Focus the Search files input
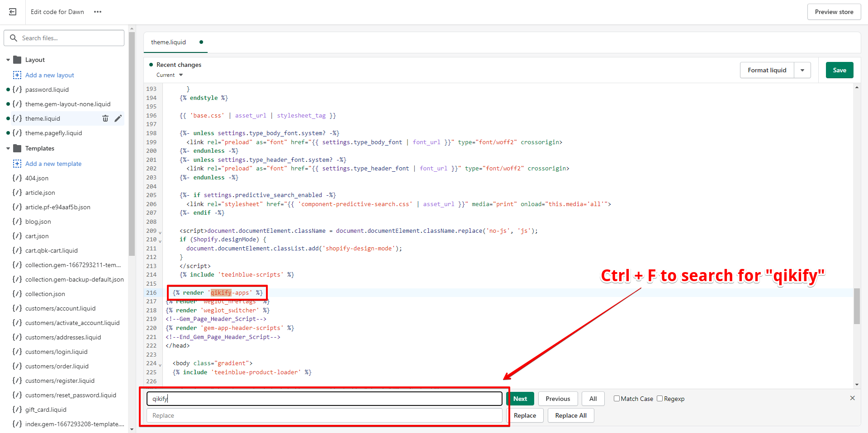Image resolution: width=868 pixels, height=433 pixels. 64,38
